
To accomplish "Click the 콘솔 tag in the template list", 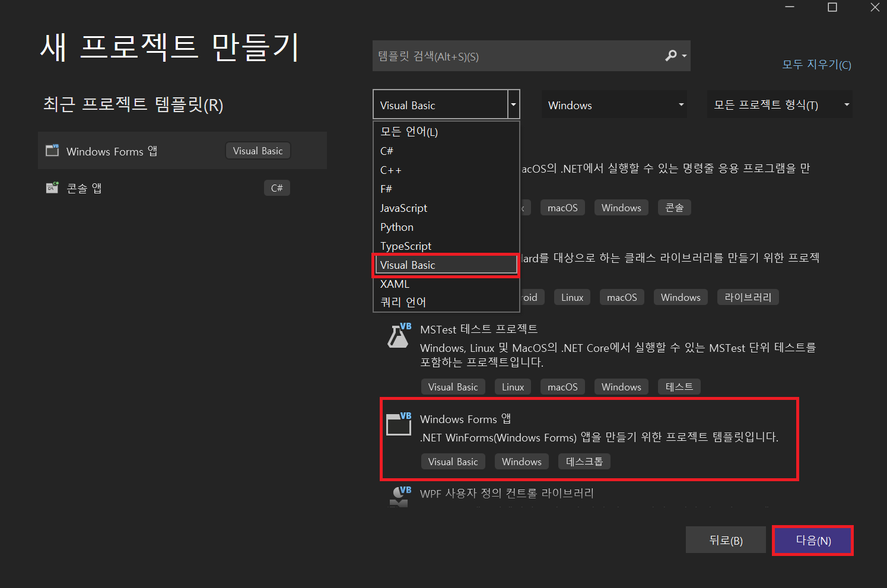I will [x=674, y=208].
